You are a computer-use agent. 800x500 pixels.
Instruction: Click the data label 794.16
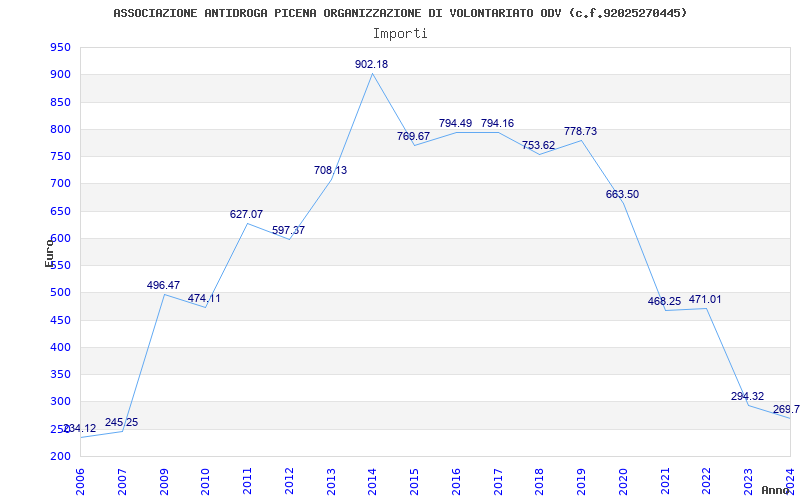click(497, 123)
